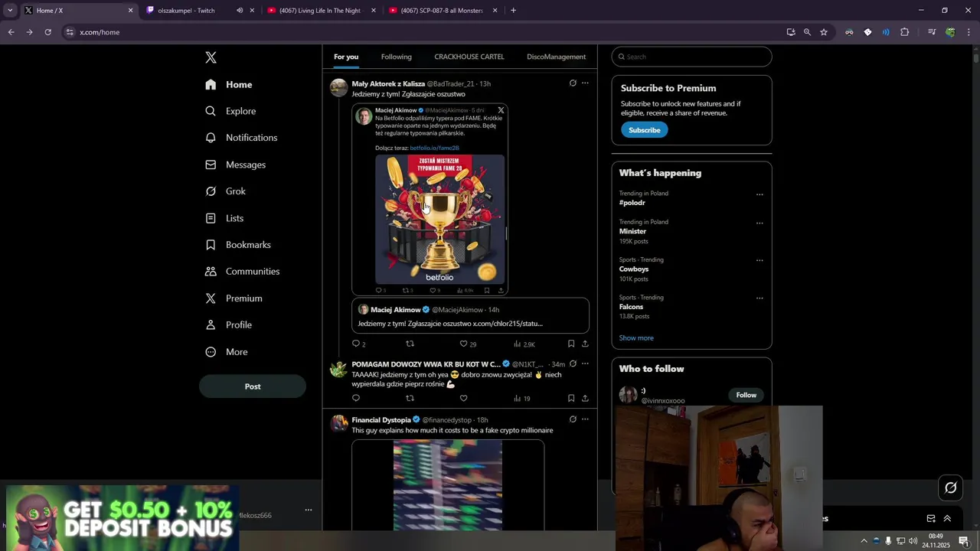Switch to the For you tab
980x551 pixels.
tap(346, 57)
